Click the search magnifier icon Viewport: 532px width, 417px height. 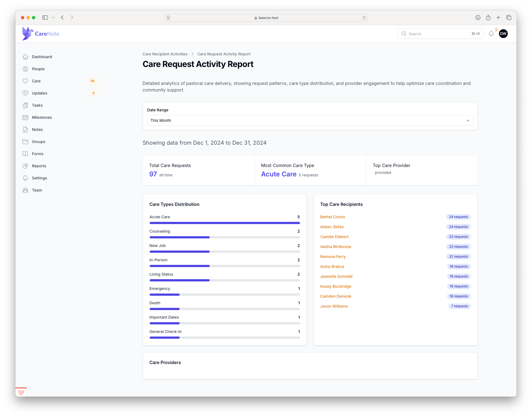click(x=404, y=34)
